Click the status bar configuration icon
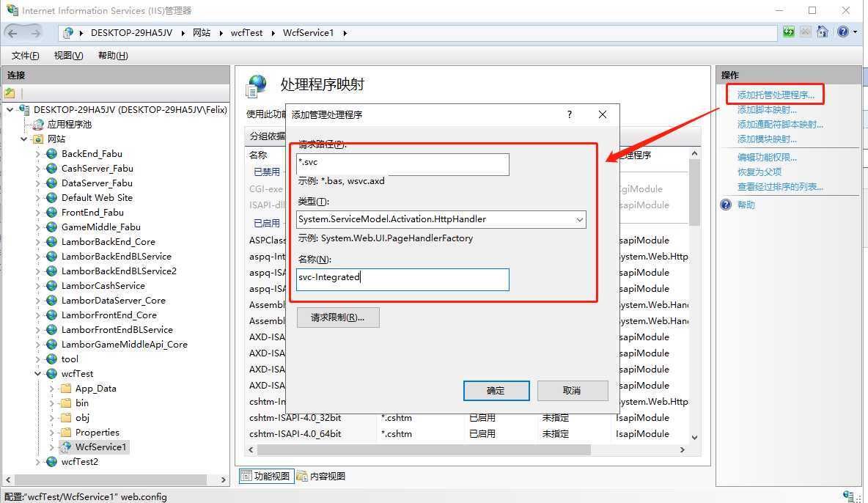 848,496
